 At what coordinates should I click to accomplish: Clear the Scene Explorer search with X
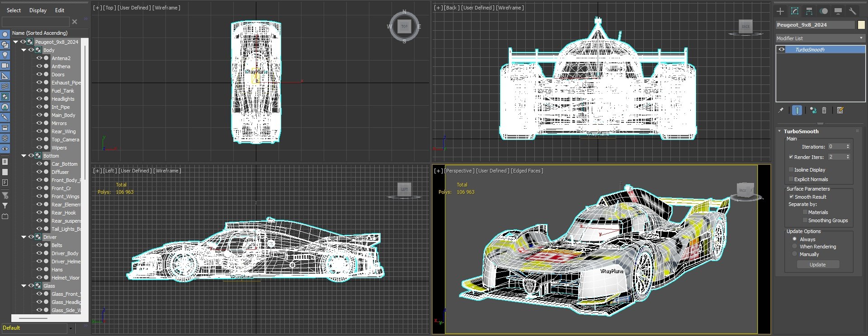click(x=75, y=22)
